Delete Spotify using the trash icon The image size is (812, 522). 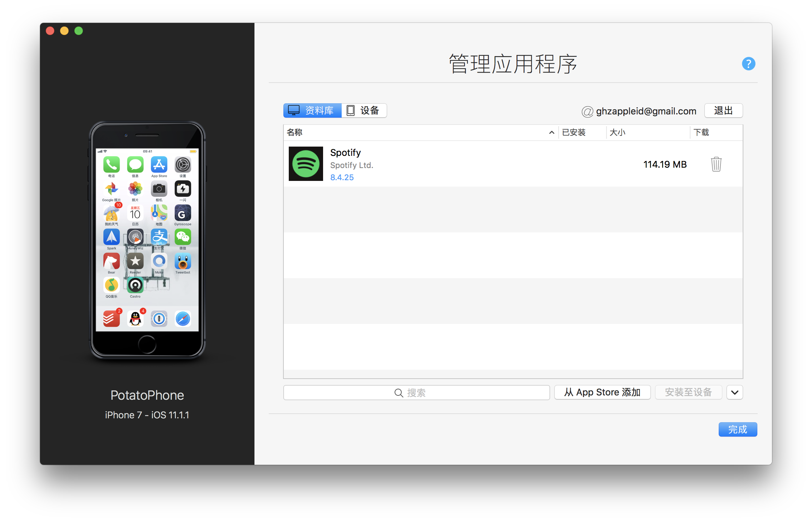tap(716, 164)
